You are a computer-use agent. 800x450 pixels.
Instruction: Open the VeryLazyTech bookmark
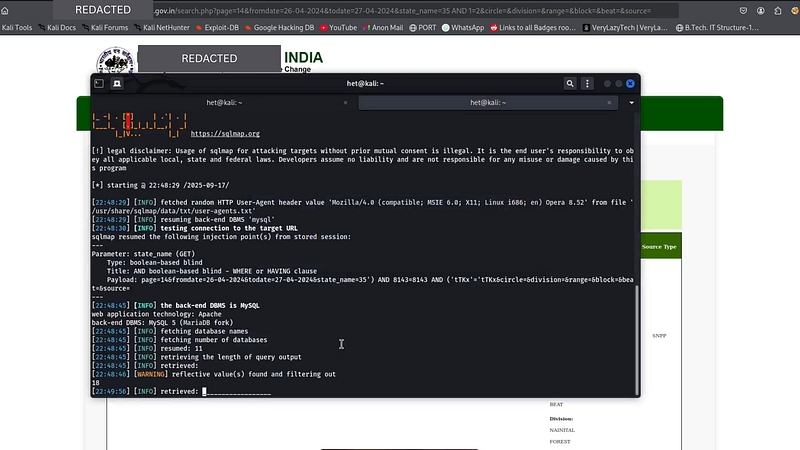(626, 28)
